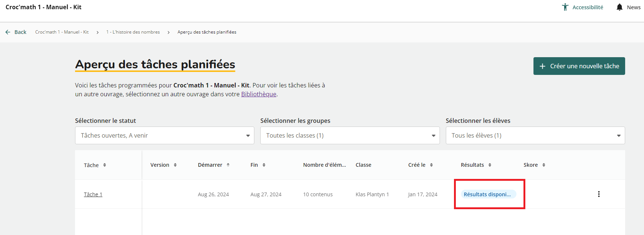Open the News notification bell

pos(620,7)
